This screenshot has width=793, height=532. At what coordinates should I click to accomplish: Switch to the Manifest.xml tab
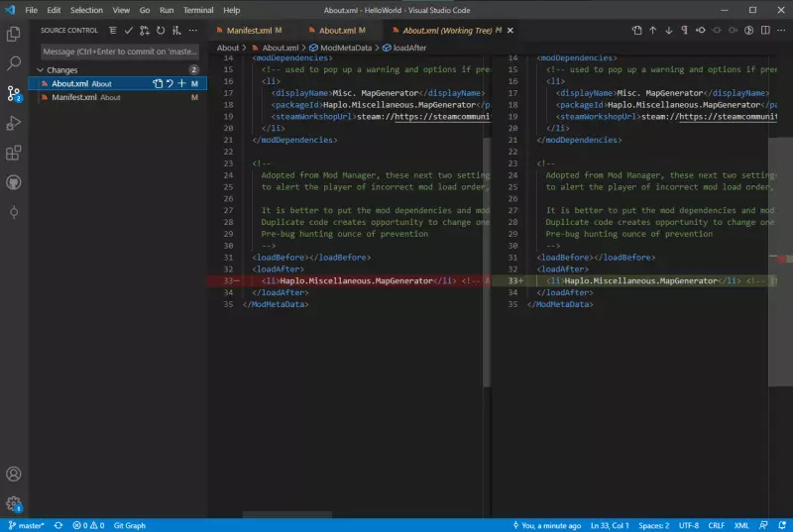(x=249, y=31)
